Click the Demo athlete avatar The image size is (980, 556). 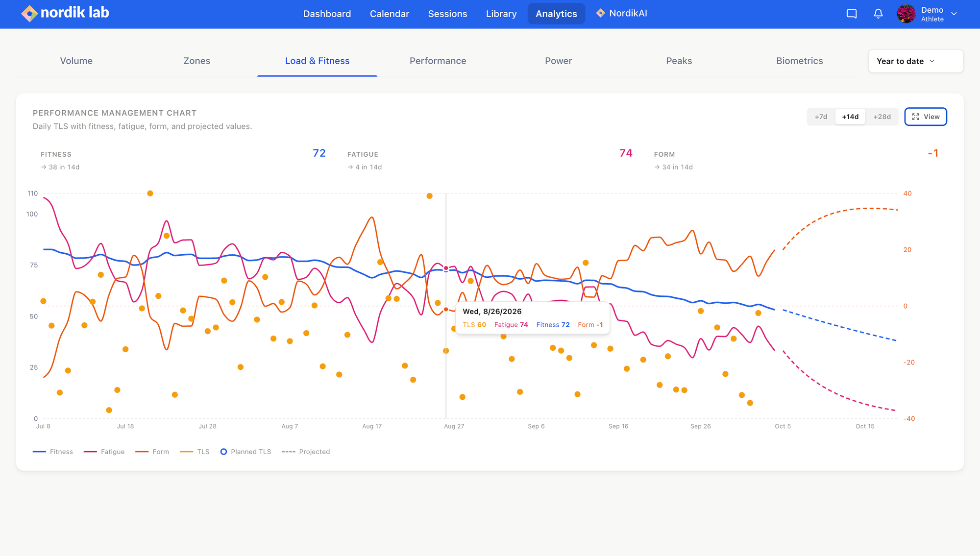[x=906, y=14]
